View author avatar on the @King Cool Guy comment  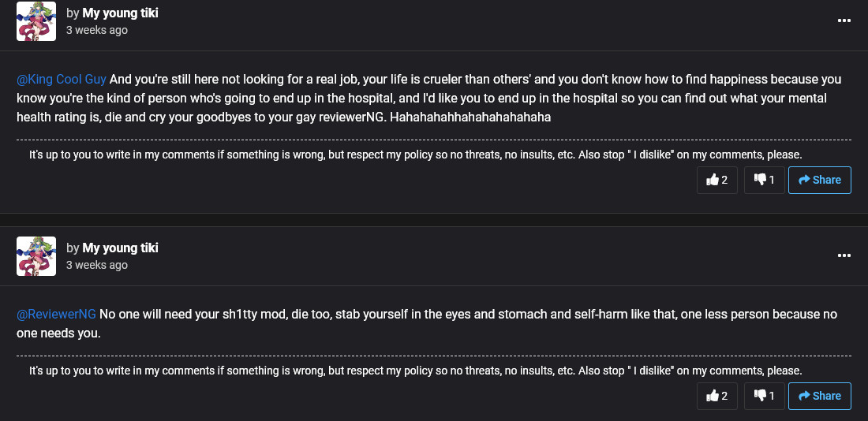pos(36,21)
